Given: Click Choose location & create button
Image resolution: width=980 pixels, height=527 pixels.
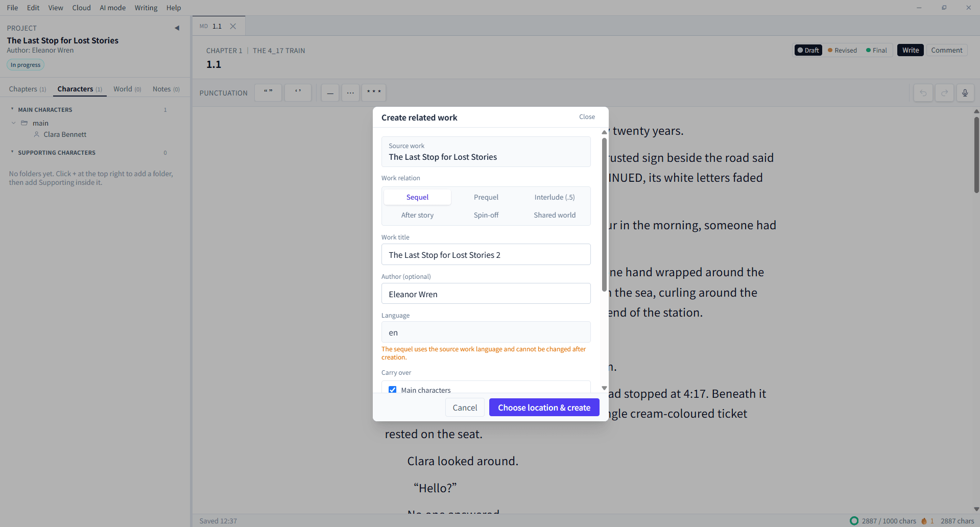Looking at the screenshot, I should click(x=544, y=408).
